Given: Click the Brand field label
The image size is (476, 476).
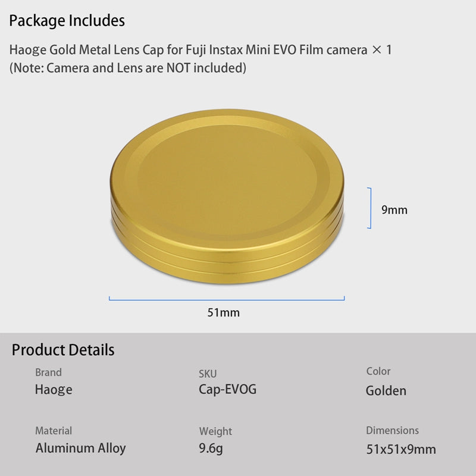Looking at the screenshot, I should (48, 372).
